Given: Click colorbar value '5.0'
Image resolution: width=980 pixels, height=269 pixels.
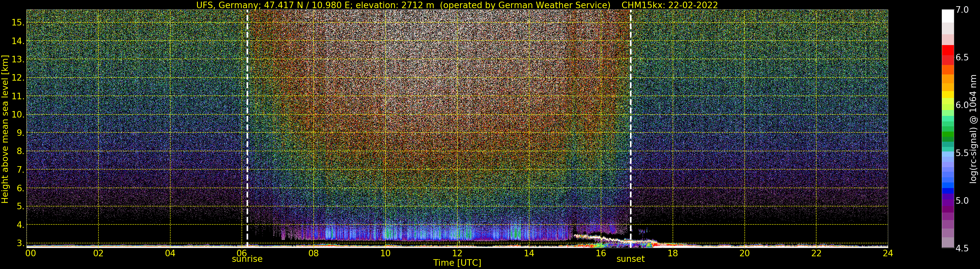Looking at the screenshot, I should click(962, 200).
